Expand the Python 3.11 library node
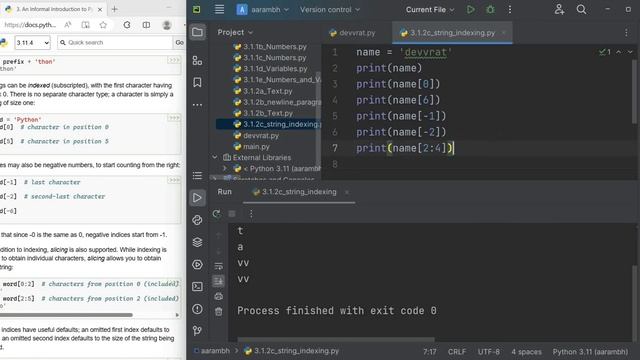The width and height of the screenshot is (640, 360). pos(224,168)
